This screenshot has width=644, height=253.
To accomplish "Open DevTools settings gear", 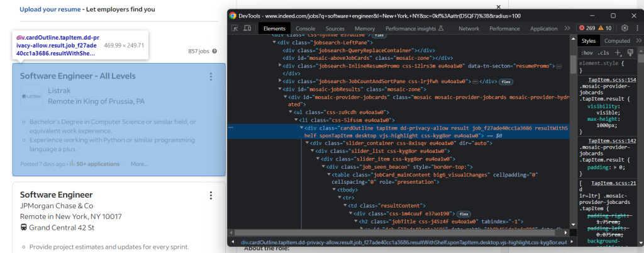I will (625, 28).
